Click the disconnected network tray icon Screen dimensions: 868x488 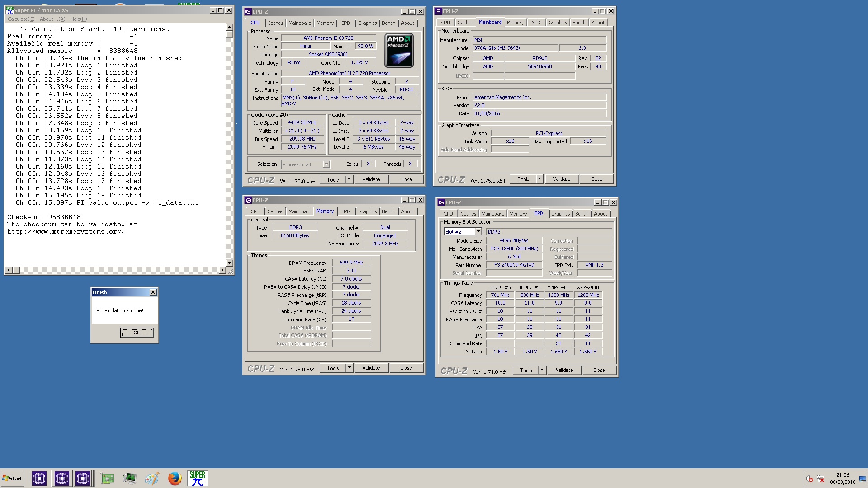pyautogui.click(x=821, y=479)
